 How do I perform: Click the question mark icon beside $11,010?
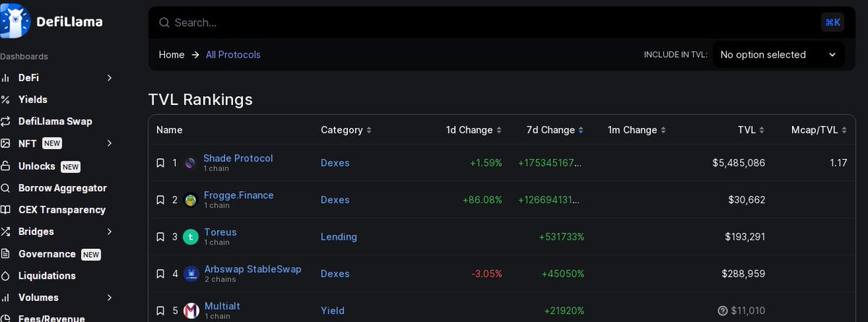pyautogui.click(x=723, y=311)
